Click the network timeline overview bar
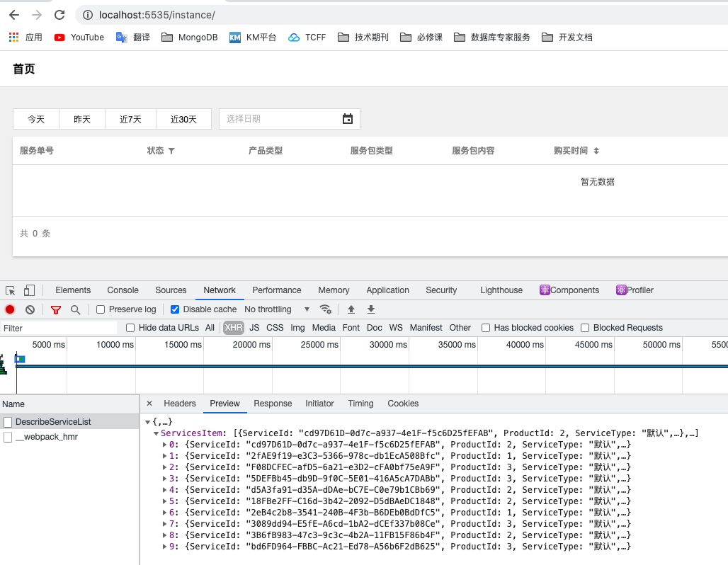The image size is (728, 565). point(354,366)
